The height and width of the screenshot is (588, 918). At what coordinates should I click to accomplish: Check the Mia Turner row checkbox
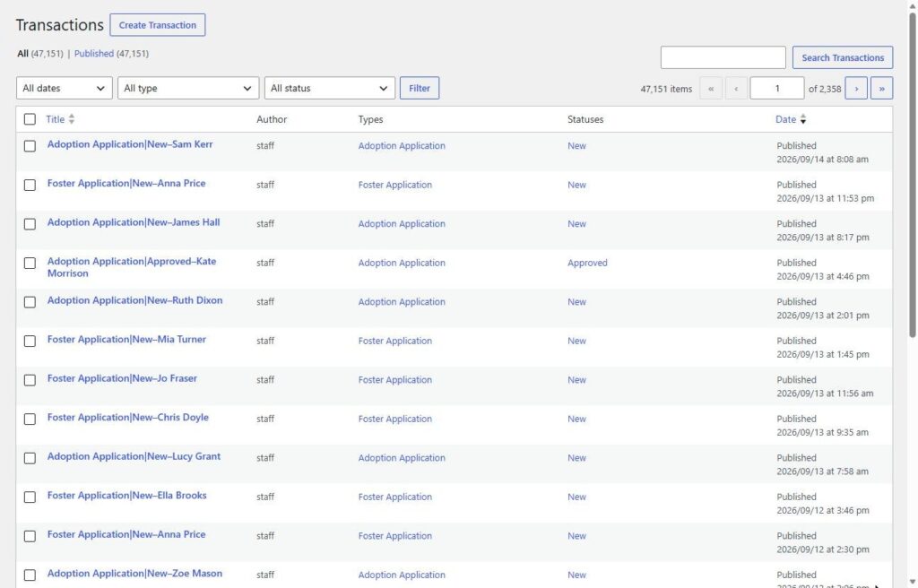[30, 342]
